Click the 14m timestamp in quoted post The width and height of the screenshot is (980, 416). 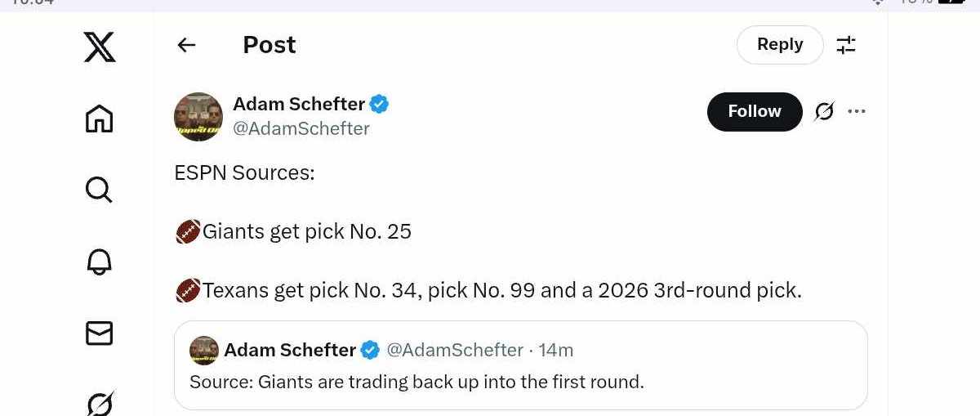[556, 350]
